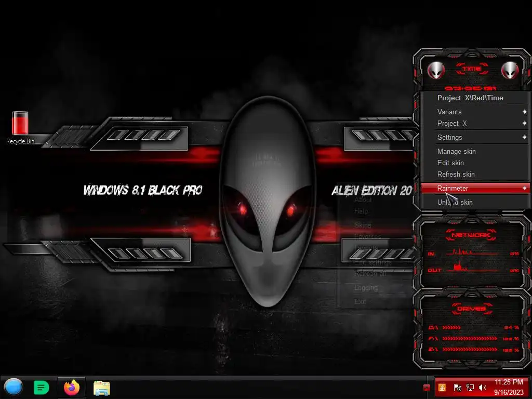
Task: Click the right alien head in Time skin
Action: (510, 70)
